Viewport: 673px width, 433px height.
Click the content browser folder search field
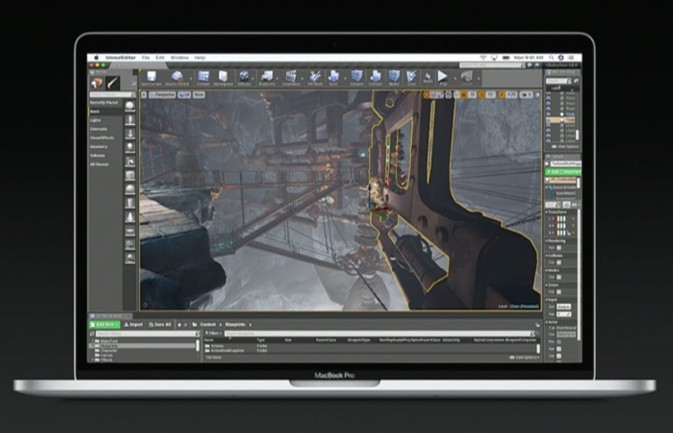(146, 333)
